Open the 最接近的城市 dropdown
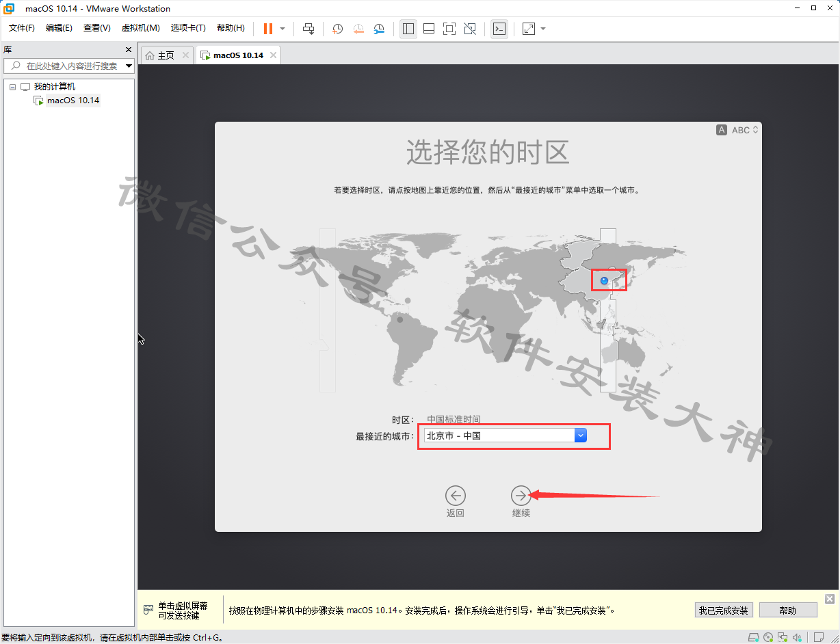 (506, 435)
